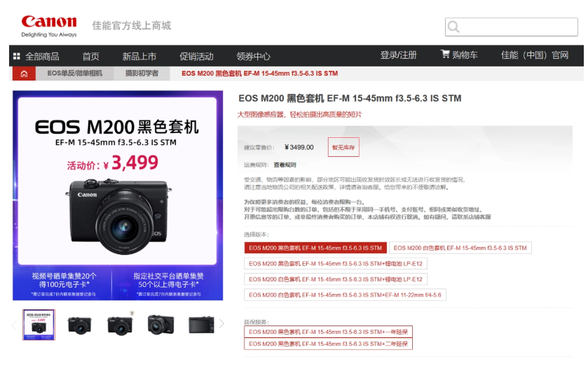Click the Canon logo
Image resolution: width=588 pixels, height=378 pixels.
pyautogui.click(x=49, y=26)
